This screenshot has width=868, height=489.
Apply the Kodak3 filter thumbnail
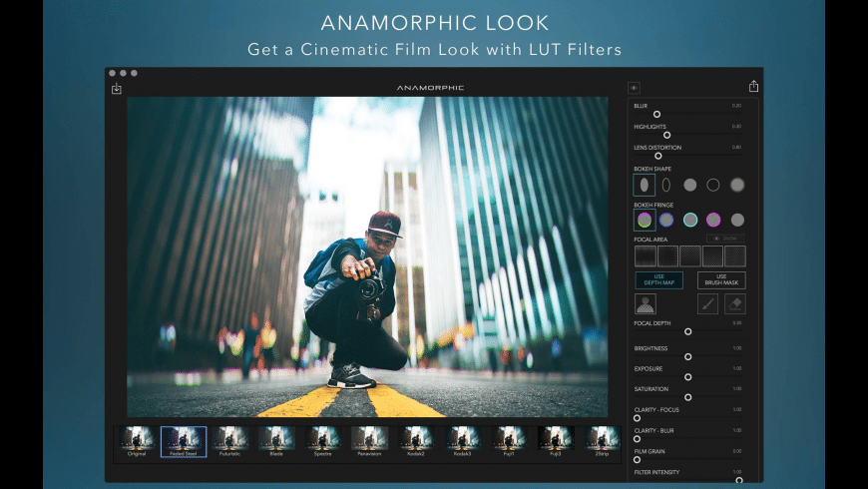coord(462,441)
